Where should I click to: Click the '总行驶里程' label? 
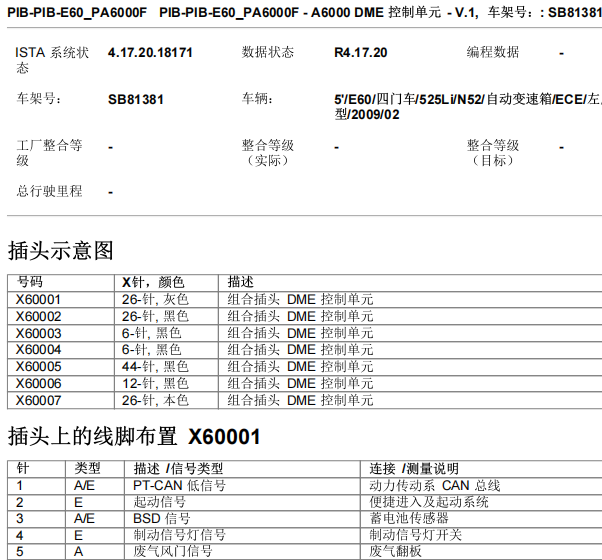point(49,191)
